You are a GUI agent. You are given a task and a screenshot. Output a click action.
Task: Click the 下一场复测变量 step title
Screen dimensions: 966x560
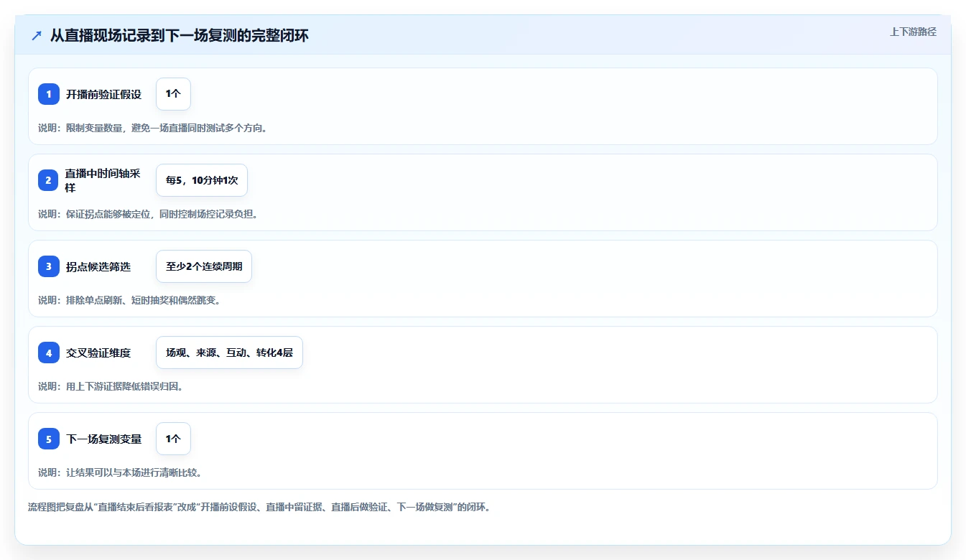tap(104, 439)
